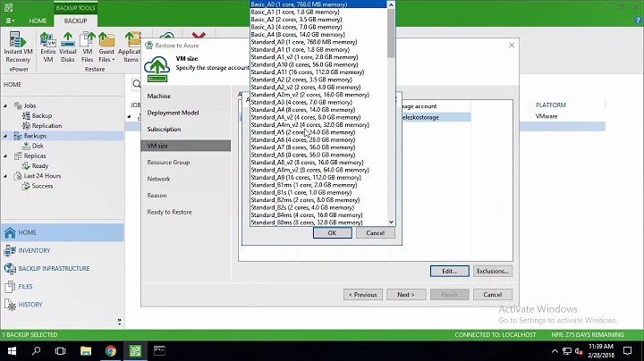The width and height of the screenshot is (644, 361).
Task: Sort by PLATFORM column header
Action: pos(550,105)
